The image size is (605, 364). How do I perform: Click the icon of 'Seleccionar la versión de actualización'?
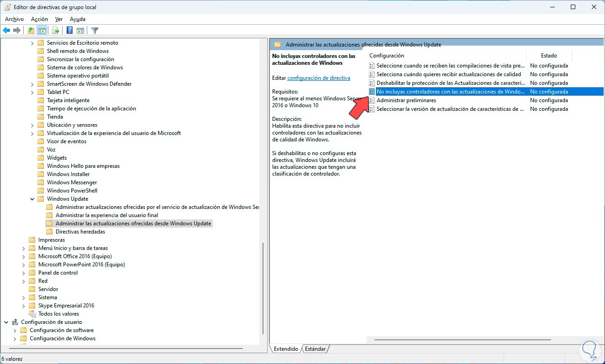click(x=372, y=109)
